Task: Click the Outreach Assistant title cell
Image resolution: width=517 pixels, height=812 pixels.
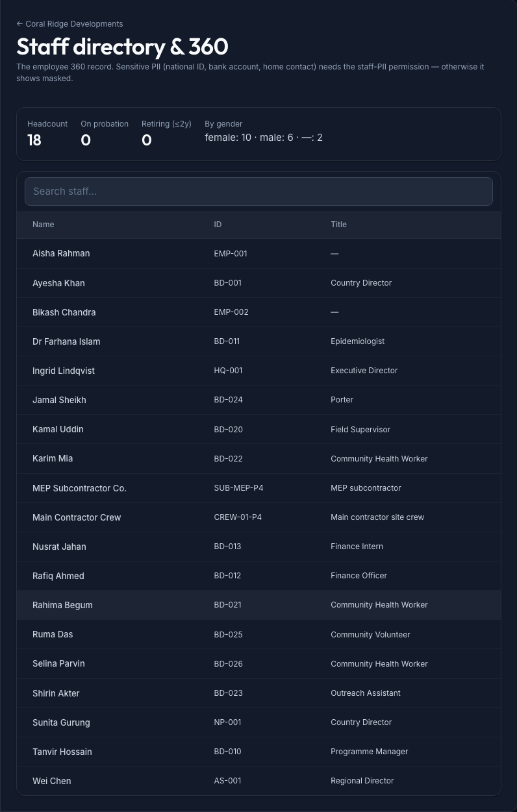Action: coord(366,693)
